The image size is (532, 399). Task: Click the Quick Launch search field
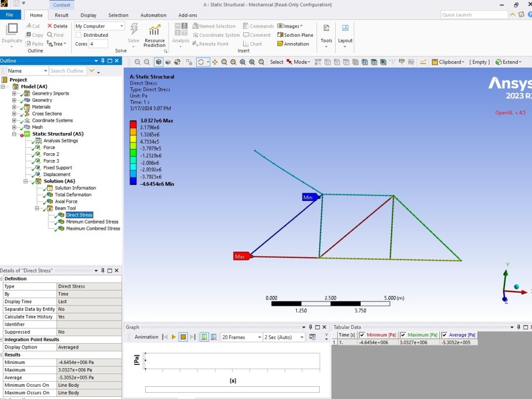(x=473, y=14)
